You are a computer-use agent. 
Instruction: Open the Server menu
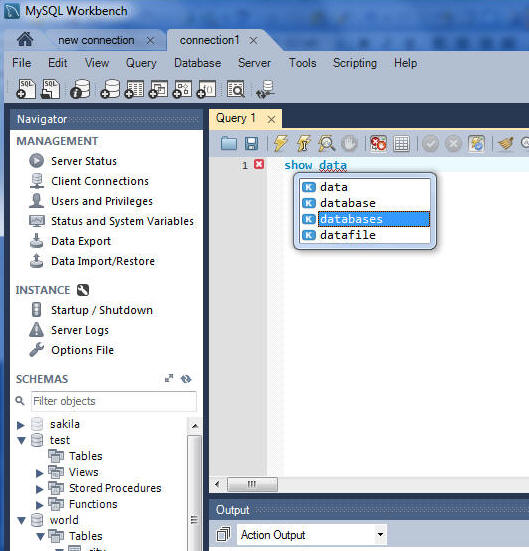[254, 63]
